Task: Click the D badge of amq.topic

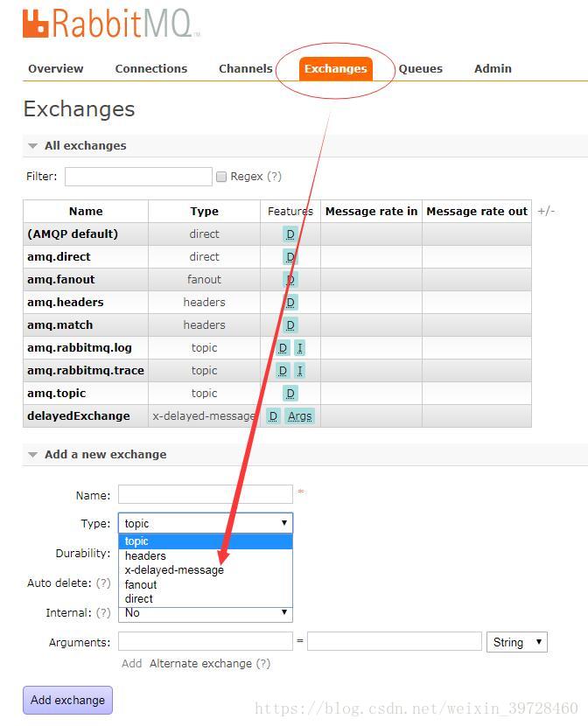Action: pyautogui.click(x=290, y=393)
